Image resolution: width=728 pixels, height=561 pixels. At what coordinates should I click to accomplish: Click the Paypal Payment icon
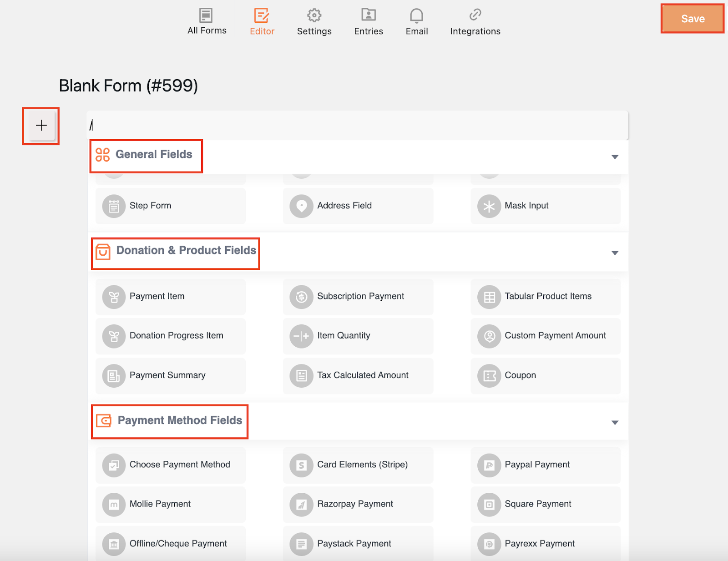click(489, 465)
